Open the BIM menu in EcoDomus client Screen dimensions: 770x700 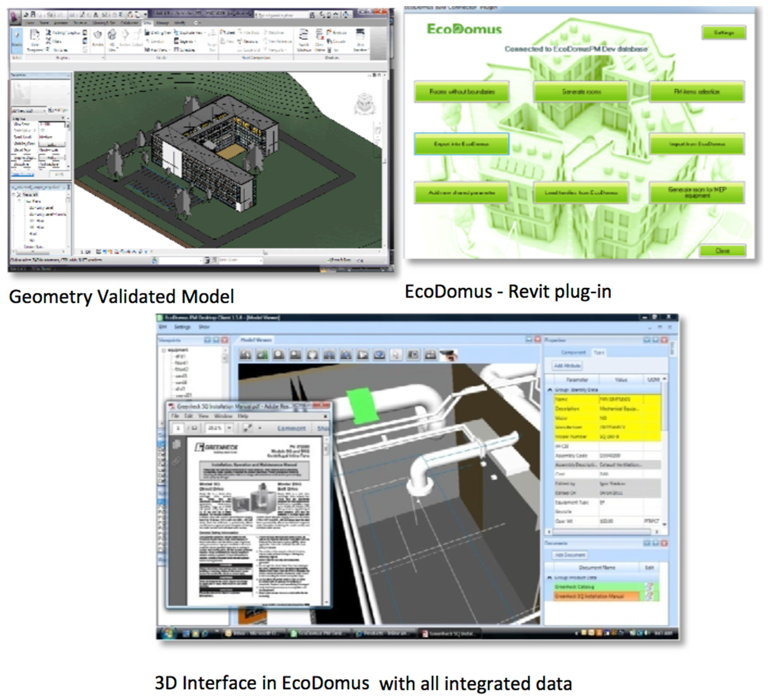click(x=163, y=327)
